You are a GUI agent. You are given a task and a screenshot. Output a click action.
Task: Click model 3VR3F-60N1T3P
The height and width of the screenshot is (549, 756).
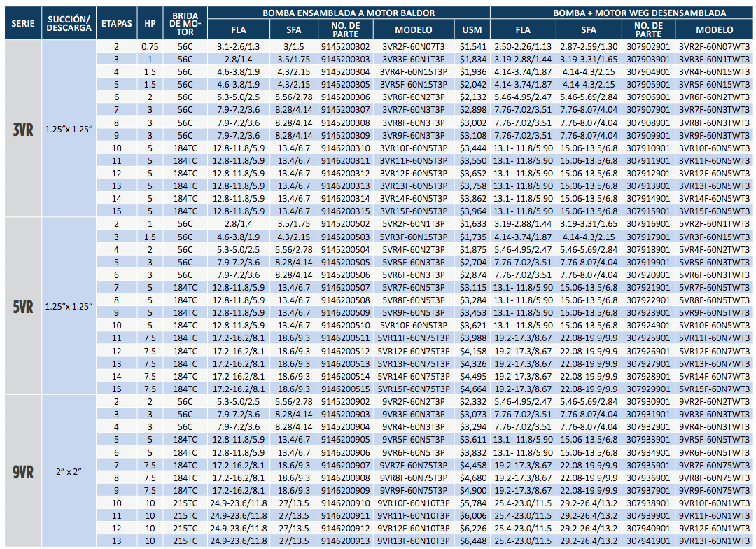coord(414,60)
